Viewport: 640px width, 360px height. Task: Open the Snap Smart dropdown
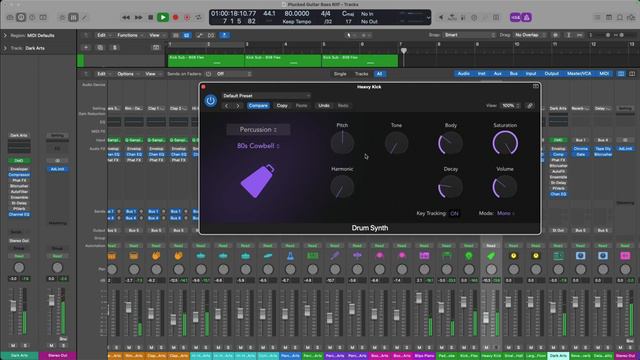[x=469, y=35]
